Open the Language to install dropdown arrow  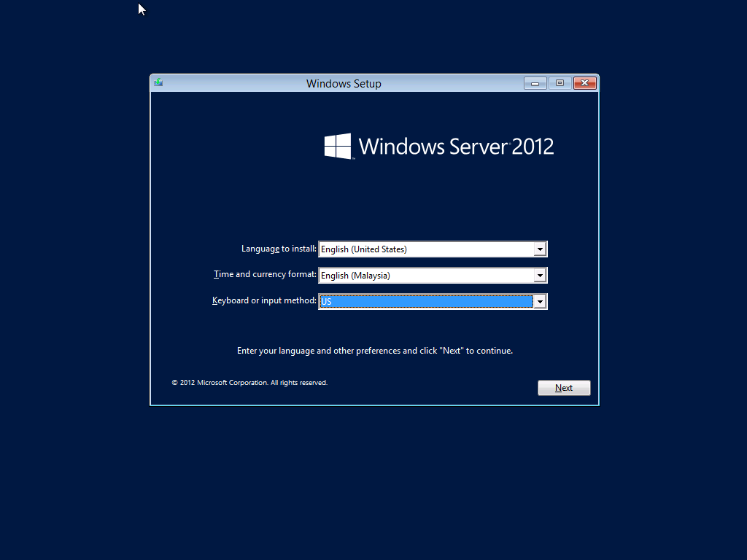540,249
